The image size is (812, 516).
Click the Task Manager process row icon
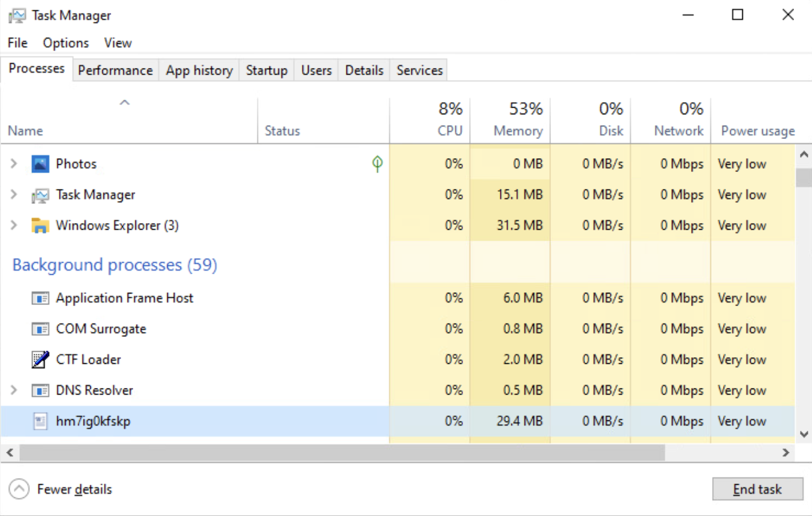40,195
